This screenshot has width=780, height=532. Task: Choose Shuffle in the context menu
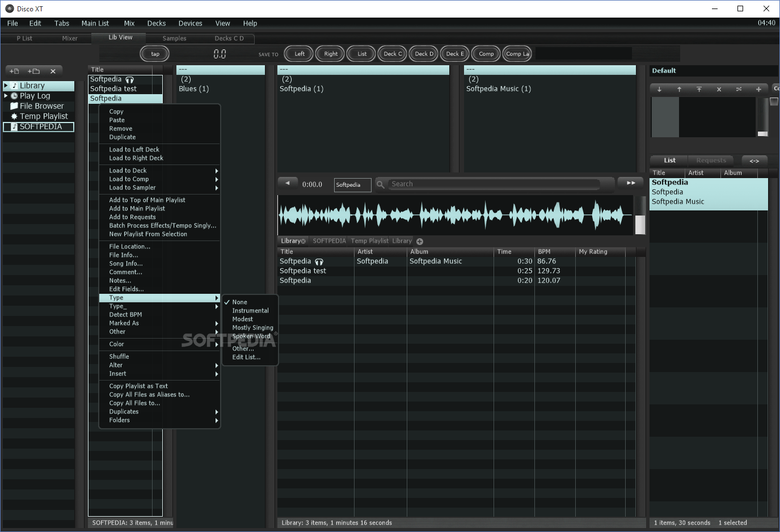pyautogui.click(x=159, y=357)
